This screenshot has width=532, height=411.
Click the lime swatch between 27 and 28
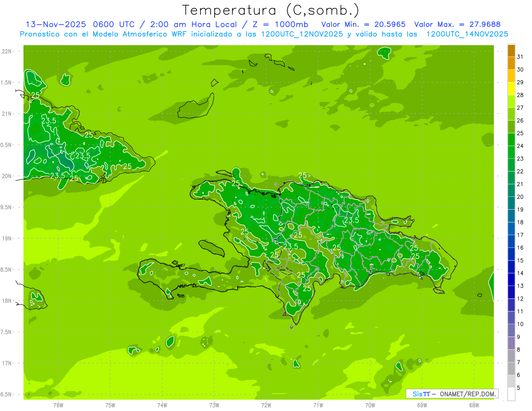pos(511,101)
